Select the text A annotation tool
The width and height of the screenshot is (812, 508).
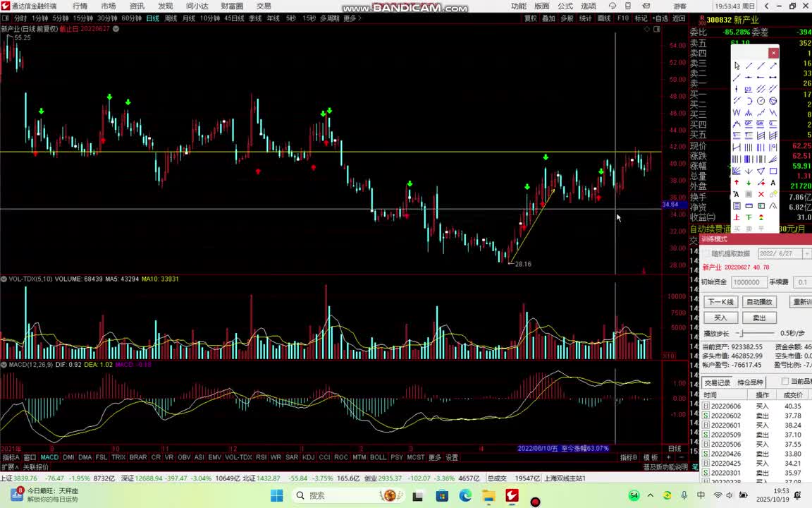(x=773, y=183)
